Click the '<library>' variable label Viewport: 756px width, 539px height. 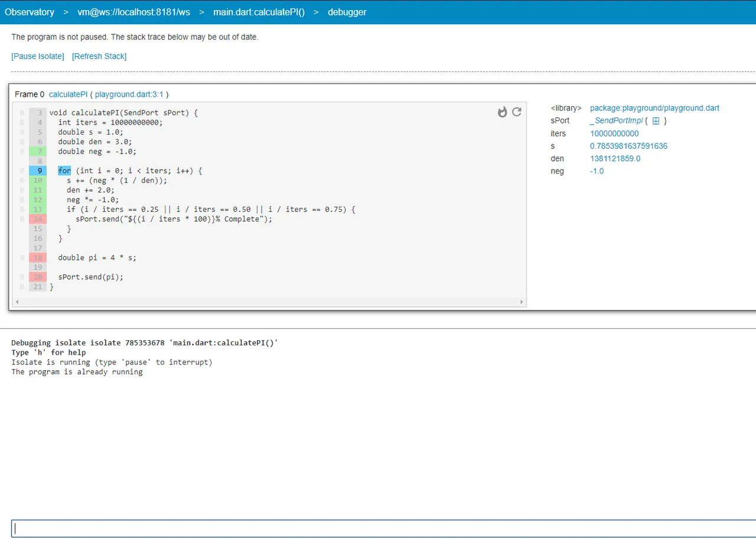coord(566,108)
